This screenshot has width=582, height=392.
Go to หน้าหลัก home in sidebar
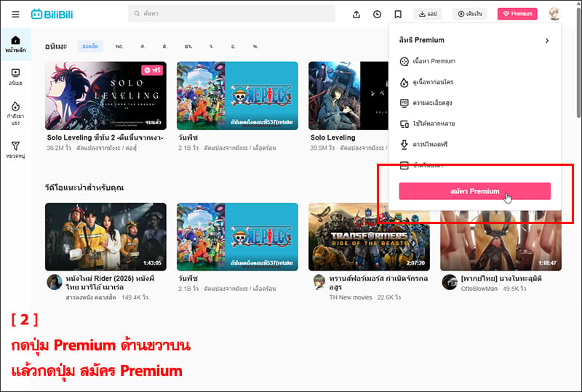[x=15, y=44]
